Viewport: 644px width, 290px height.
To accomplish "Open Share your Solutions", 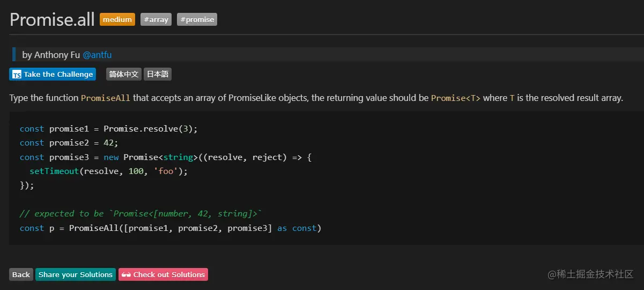I will pos(76,274).
